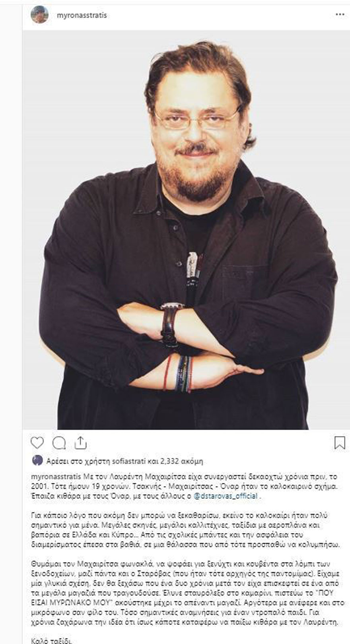The image size is (350, 644).
Task: Like the post with the heart icon
Action: point(37,442)
